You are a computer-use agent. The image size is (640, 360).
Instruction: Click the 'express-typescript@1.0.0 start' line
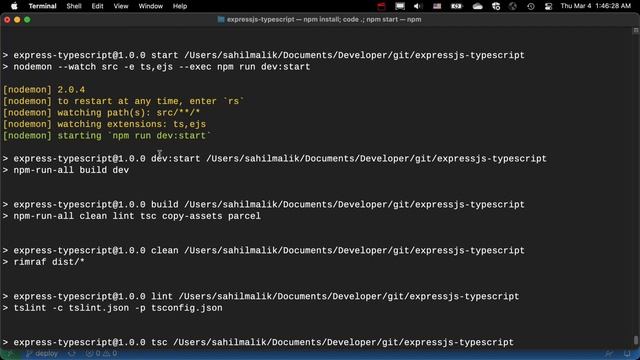[x=264, y=55]
